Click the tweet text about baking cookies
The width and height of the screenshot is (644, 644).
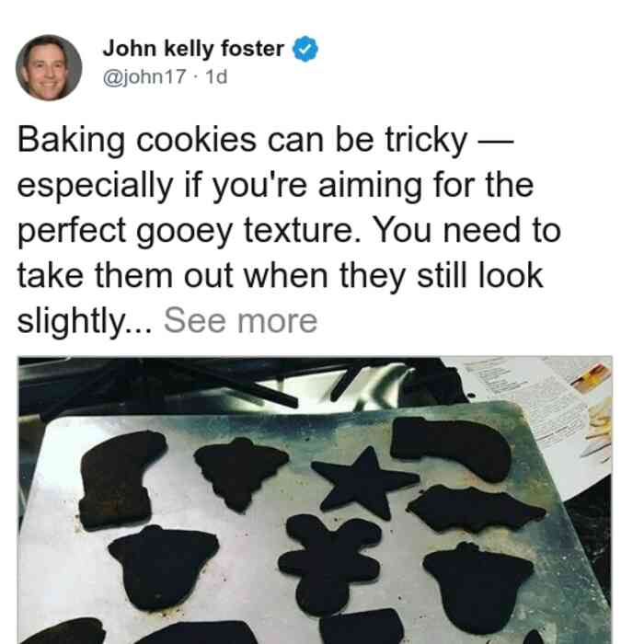[x=289, y=230]
